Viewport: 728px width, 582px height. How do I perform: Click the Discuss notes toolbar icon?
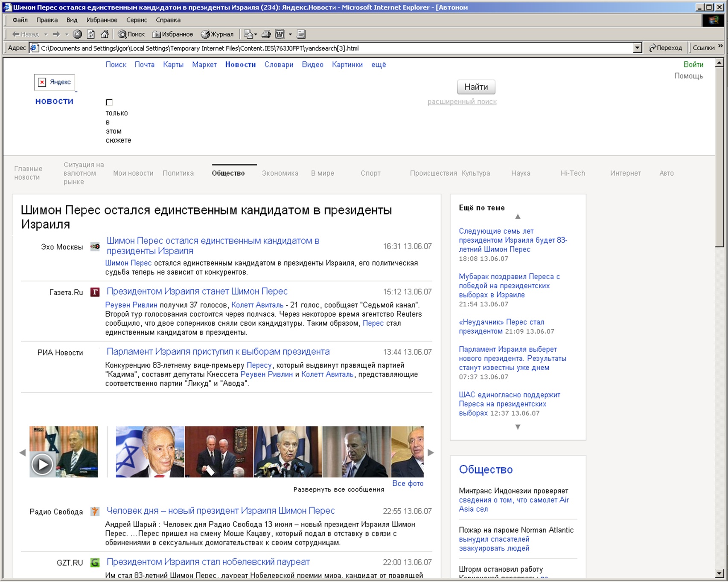point(301,34)
